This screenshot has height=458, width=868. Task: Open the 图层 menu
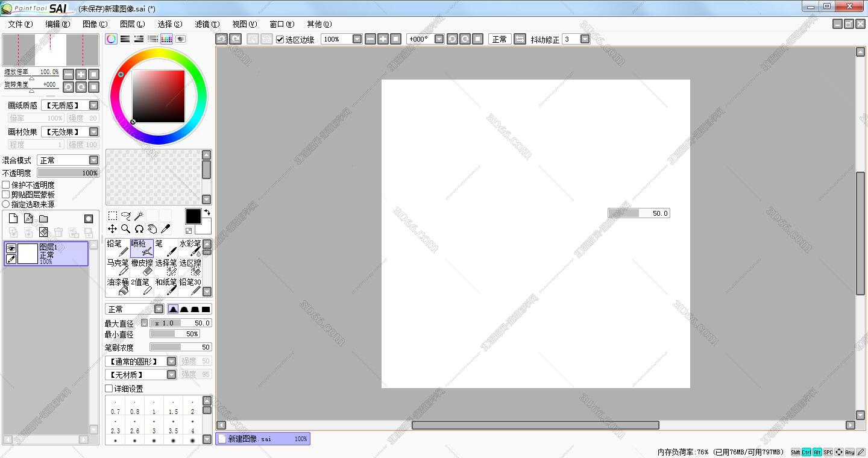[132, 24]
